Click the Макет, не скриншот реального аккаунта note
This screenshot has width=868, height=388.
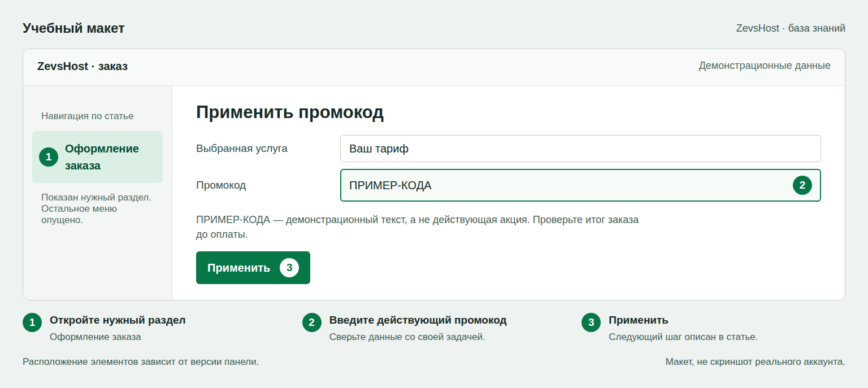[x=756, y=361]
